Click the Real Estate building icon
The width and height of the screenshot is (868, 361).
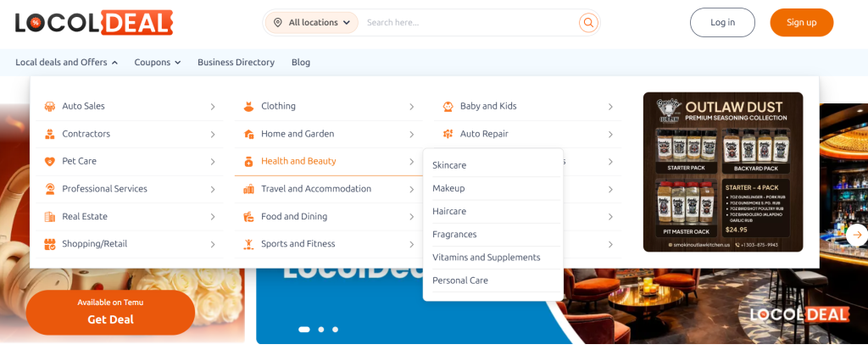coord(50,217)
